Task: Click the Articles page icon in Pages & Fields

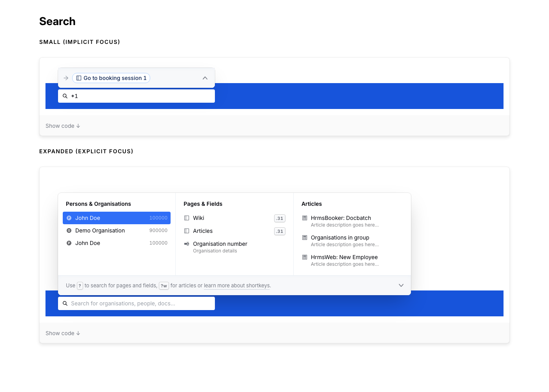Action: 187,231
